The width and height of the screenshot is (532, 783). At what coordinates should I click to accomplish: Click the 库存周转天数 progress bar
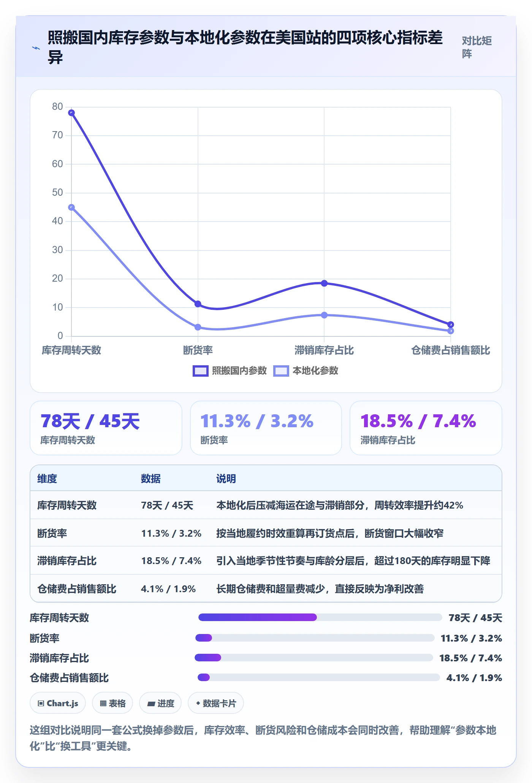coord(320,617)
